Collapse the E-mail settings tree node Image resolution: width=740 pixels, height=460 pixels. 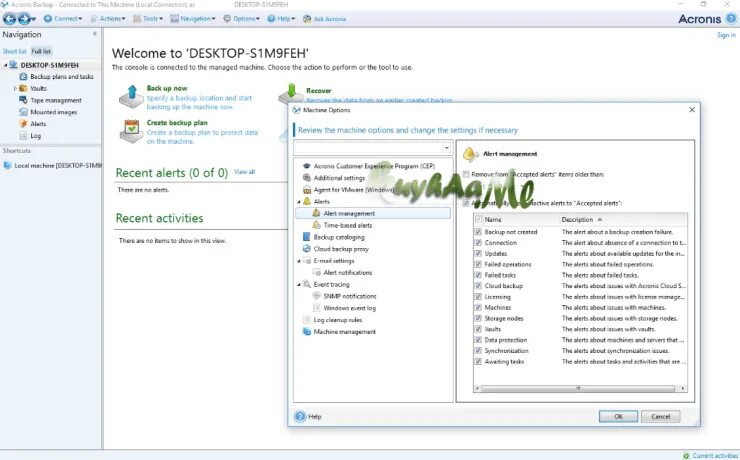pos(299,260)
